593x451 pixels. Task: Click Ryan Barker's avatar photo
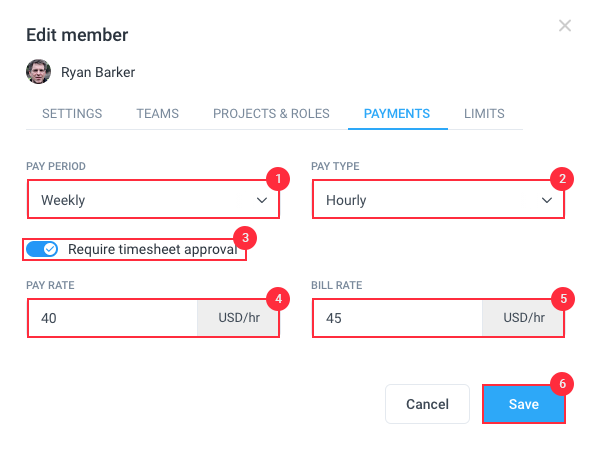pos(39,71)
